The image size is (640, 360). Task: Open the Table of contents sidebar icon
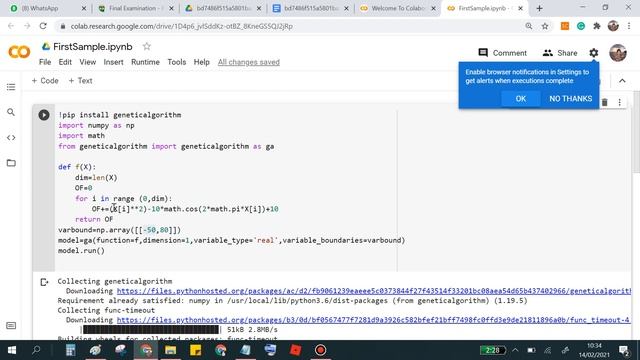point(11,87)
